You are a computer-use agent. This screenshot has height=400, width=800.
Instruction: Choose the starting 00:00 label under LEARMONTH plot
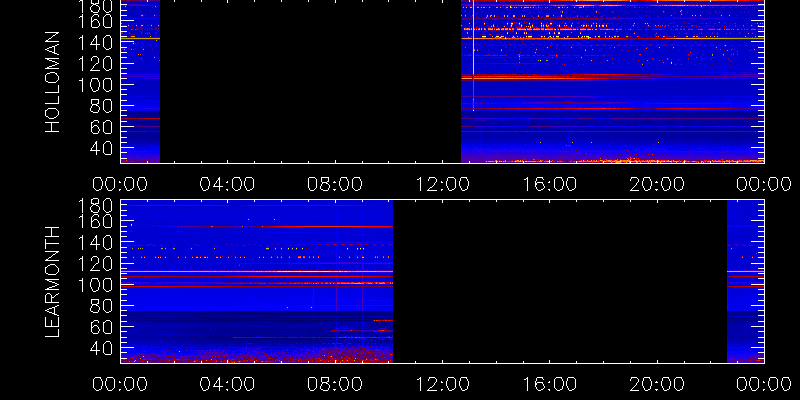click(x=120, y=384)
